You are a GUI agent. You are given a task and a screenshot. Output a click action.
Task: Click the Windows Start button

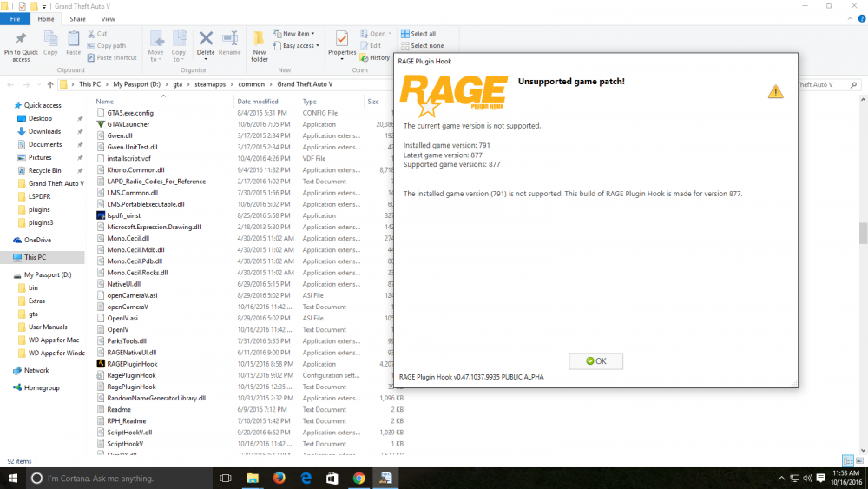click(13, 478)
